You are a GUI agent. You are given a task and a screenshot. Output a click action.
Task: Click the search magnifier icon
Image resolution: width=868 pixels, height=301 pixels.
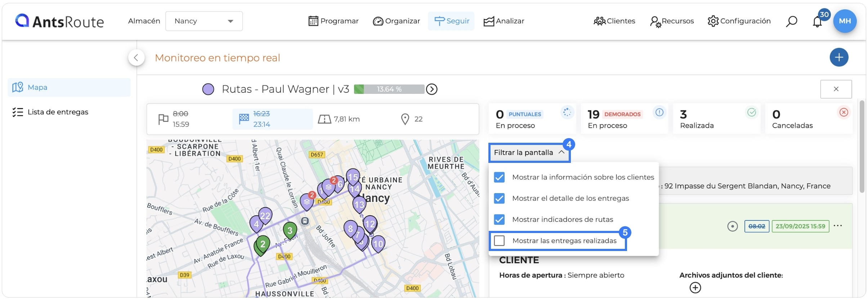[x=791, y=22]
